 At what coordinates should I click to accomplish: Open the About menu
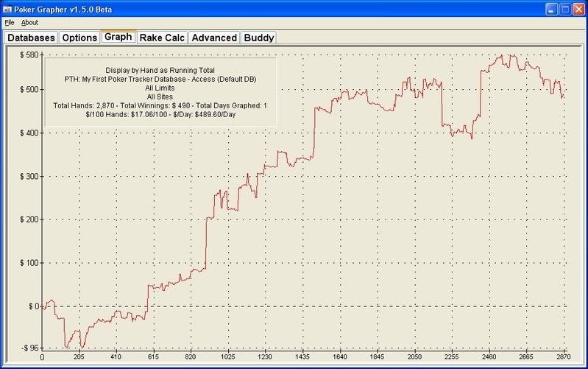[x=29, y=23]
